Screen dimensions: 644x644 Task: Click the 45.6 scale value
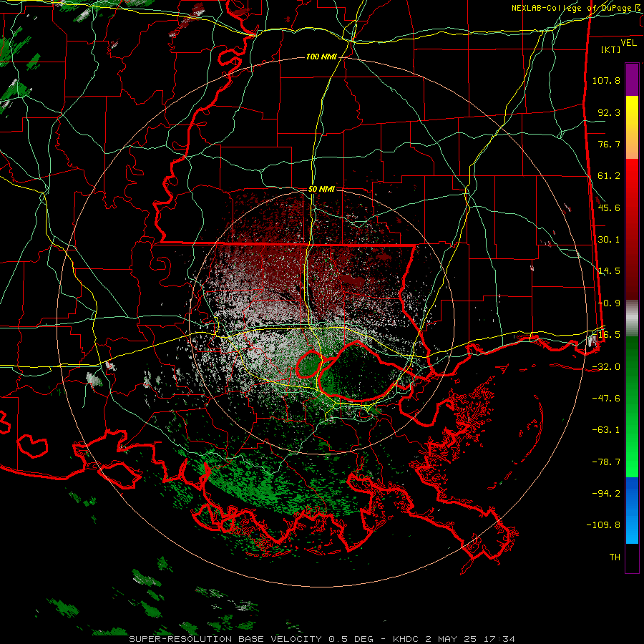point(609,208)
